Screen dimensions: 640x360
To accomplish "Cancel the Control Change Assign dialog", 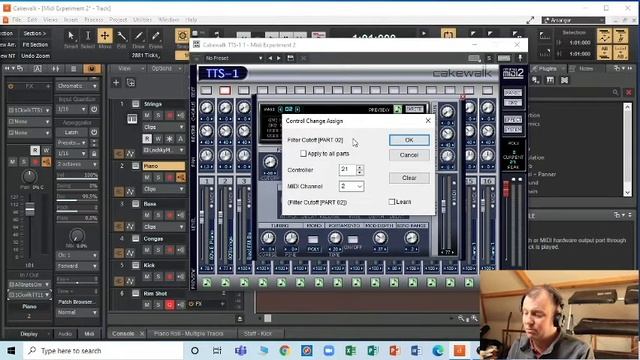I will (x=409, y=155).
